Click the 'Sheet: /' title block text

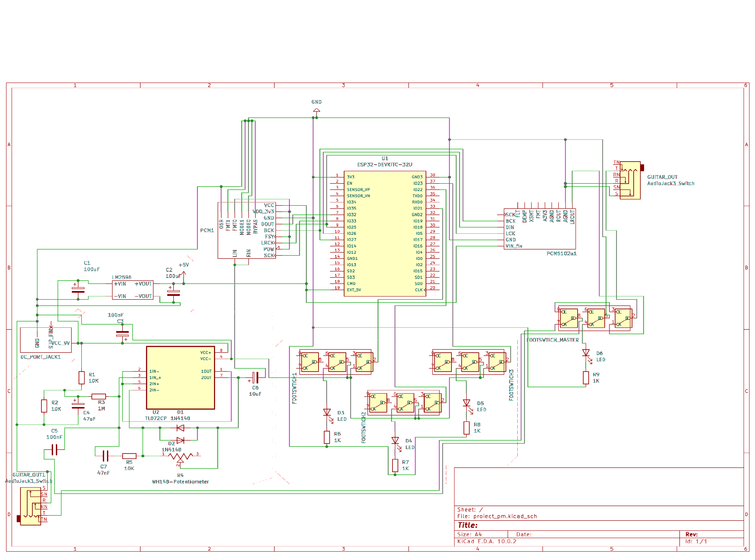pyautogui.click(x=470, y=509)
